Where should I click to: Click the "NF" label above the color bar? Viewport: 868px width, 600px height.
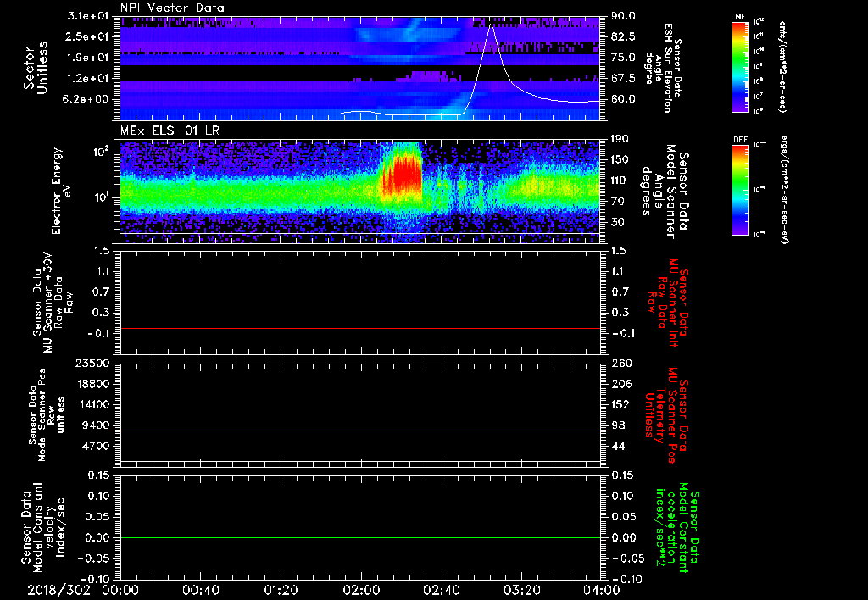740,17
